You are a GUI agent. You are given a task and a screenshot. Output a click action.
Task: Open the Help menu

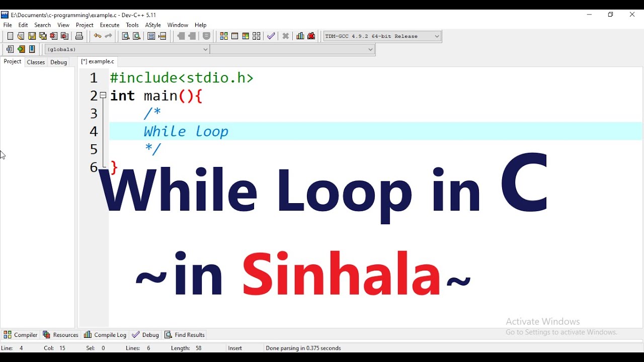coord(201,25)
